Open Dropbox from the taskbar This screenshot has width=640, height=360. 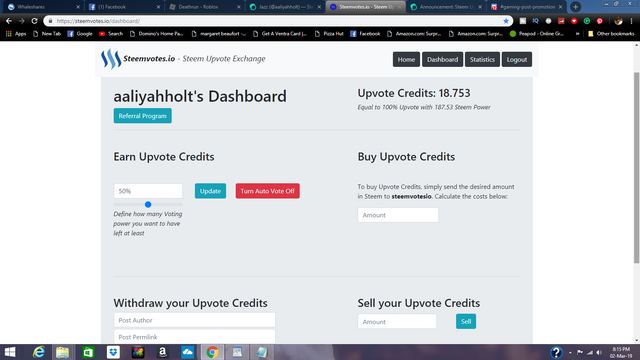pos(113,352)
